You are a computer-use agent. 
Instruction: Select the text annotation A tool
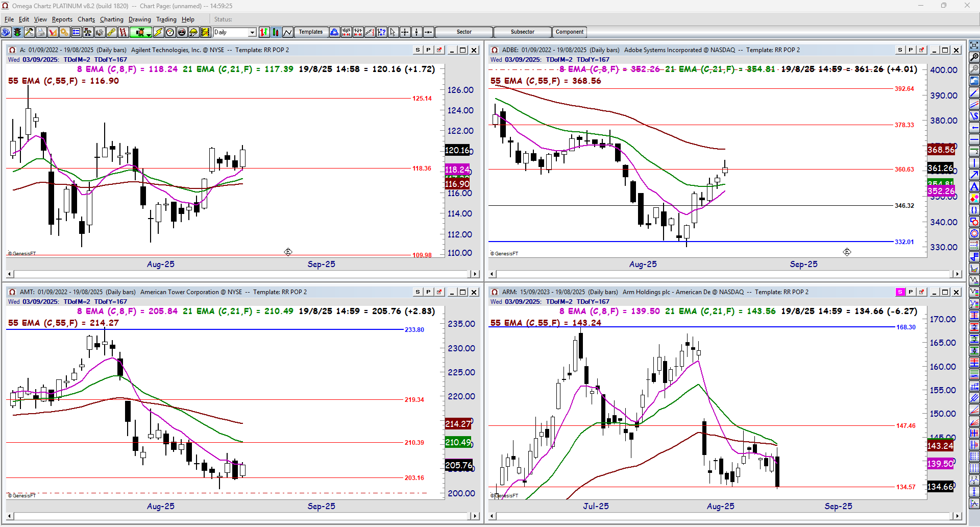coord(974,186)
